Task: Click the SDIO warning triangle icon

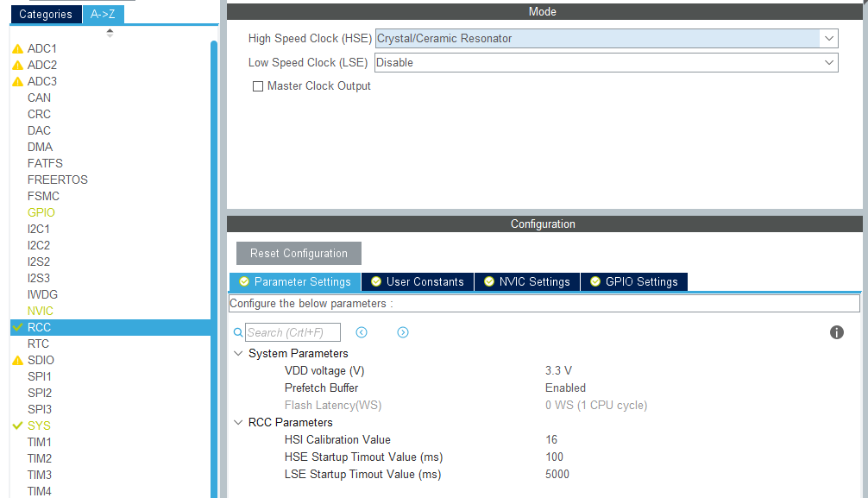Action: click(18, 361)
